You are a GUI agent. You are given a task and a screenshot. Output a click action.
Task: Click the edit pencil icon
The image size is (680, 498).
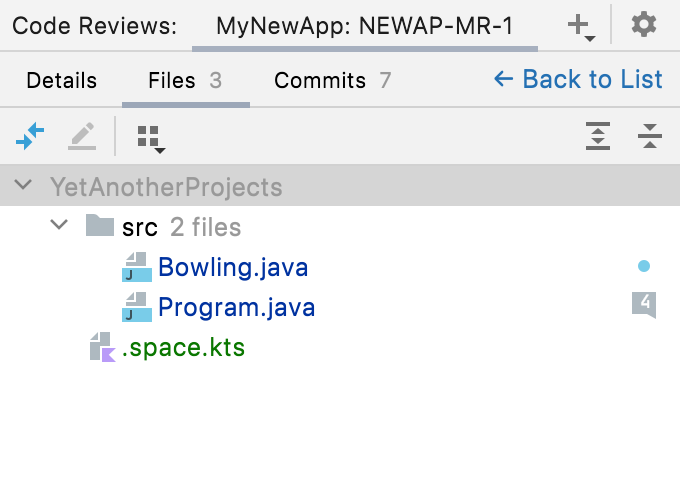tap(82, 136)
